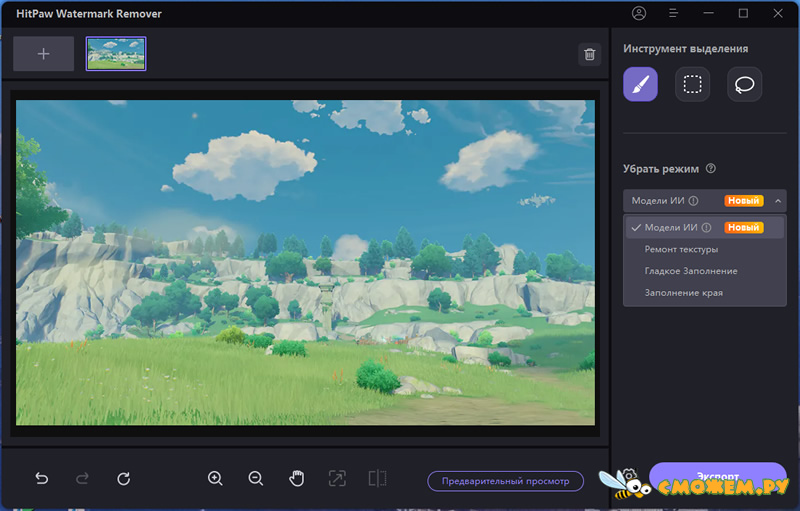
Task: Open the user account icon
Action: coord(639,13)
